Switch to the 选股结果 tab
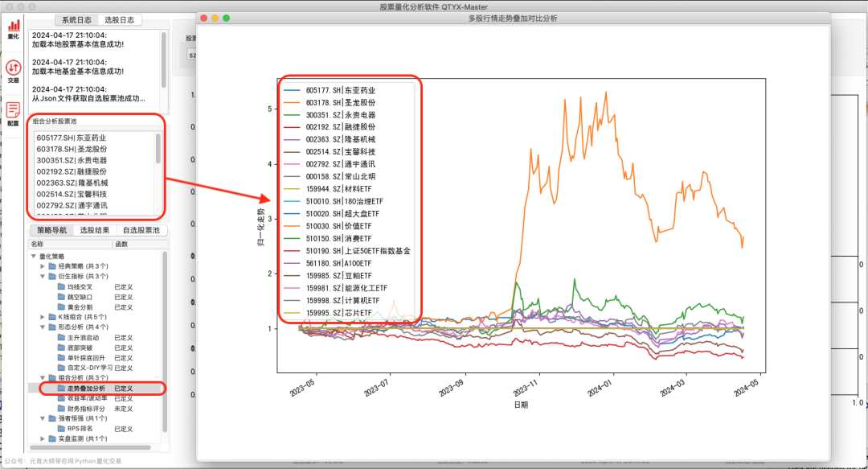 94,230
